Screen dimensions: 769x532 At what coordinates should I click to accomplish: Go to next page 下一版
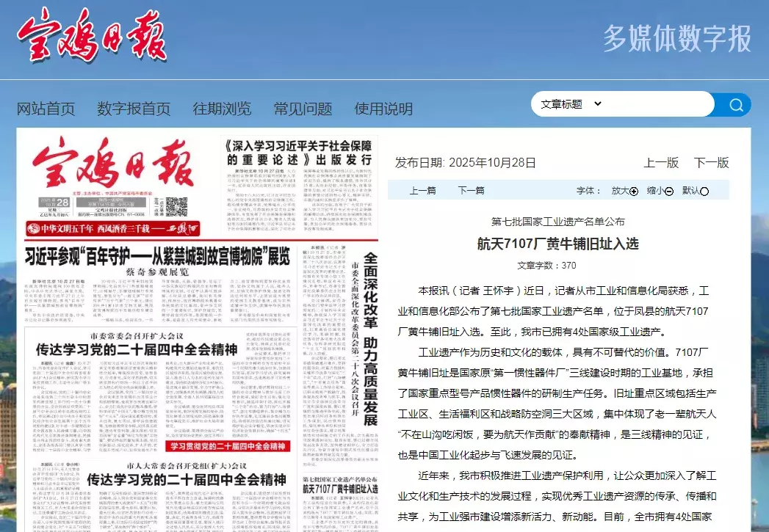(x=711, y=162)
